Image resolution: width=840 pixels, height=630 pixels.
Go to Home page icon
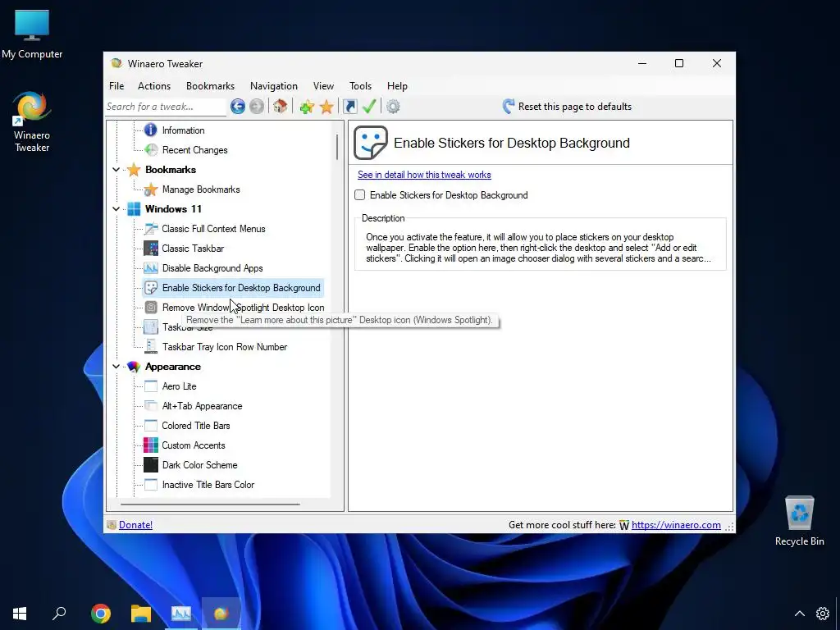[x=281, y=106]
